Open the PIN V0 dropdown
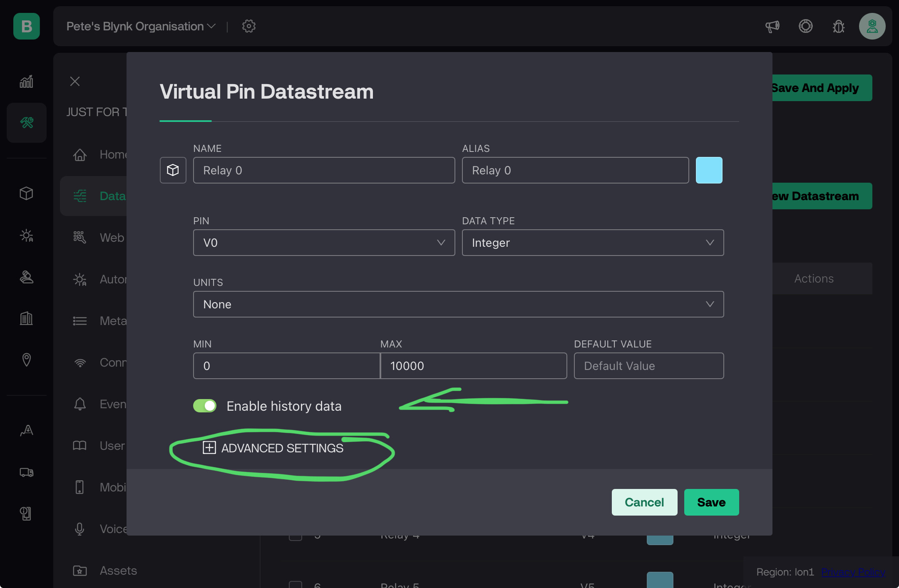 324,243
